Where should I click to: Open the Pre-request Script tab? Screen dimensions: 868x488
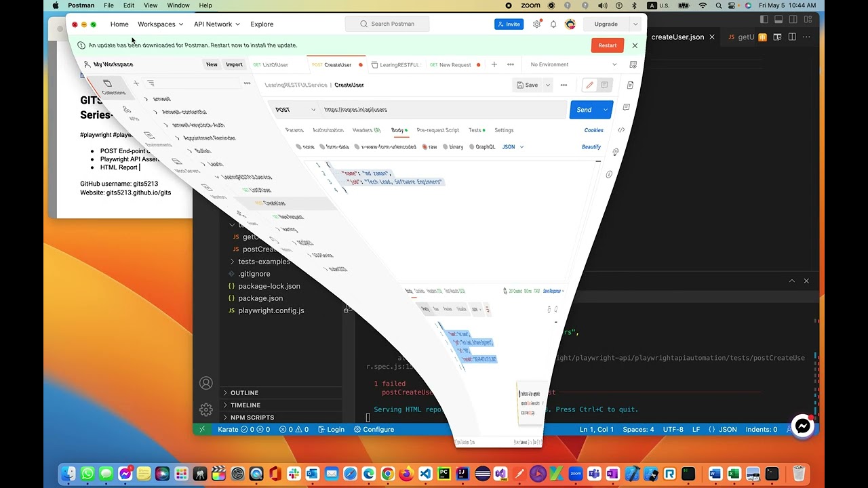tap(437, 130)
